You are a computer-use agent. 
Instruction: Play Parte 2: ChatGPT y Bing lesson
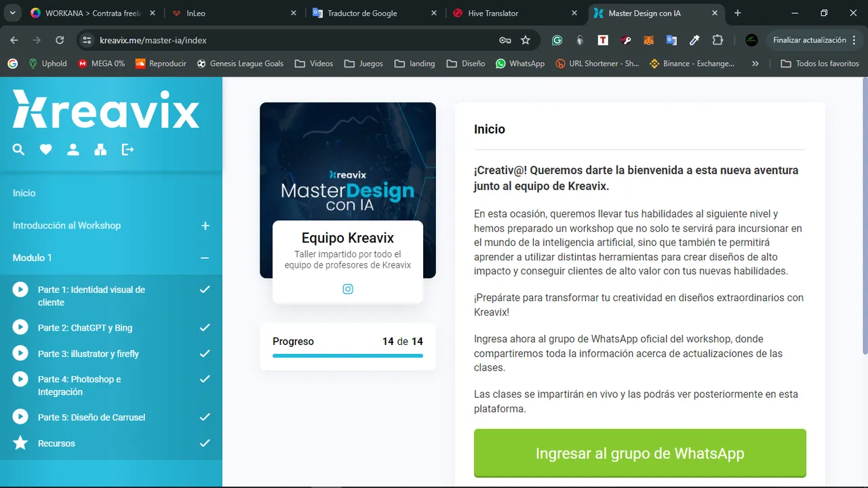pos(20,327)
